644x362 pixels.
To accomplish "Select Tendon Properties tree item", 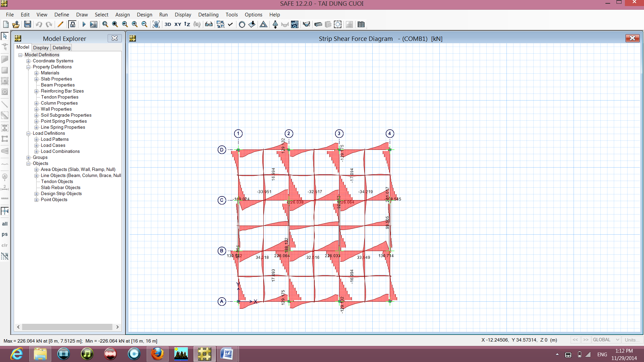I will 60,97.
